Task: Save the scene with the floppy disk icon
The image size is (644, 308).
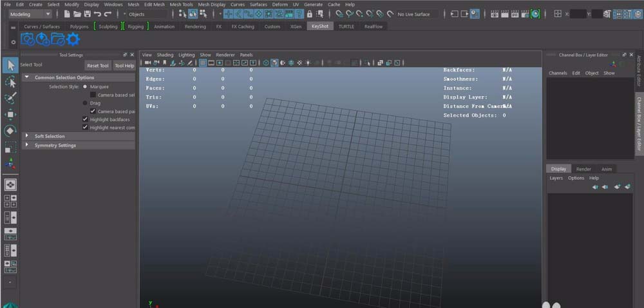Action: tap(87, 14)
